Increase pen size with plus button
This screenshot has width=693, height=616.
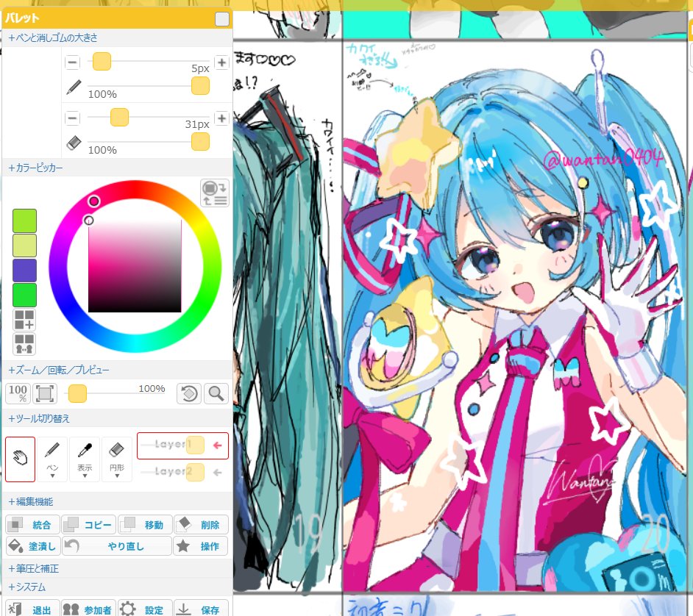pyautogui.click(x=222, y=62)
